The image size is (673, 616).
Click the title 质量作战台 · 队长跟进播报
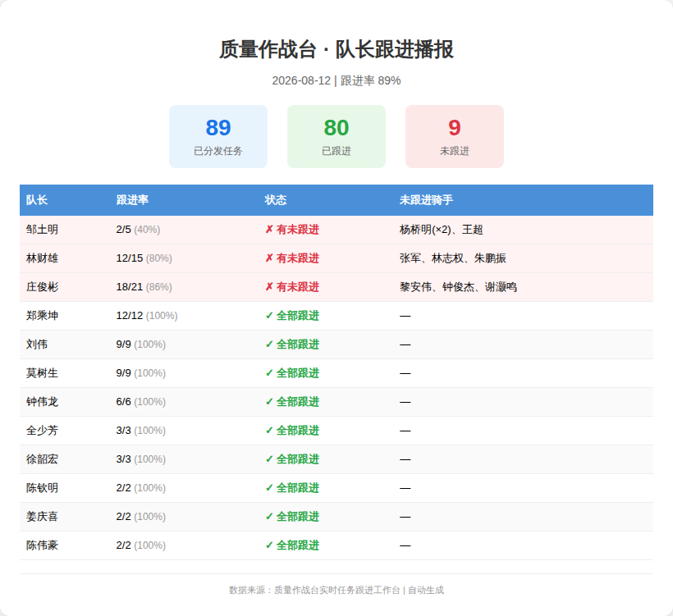336,49
